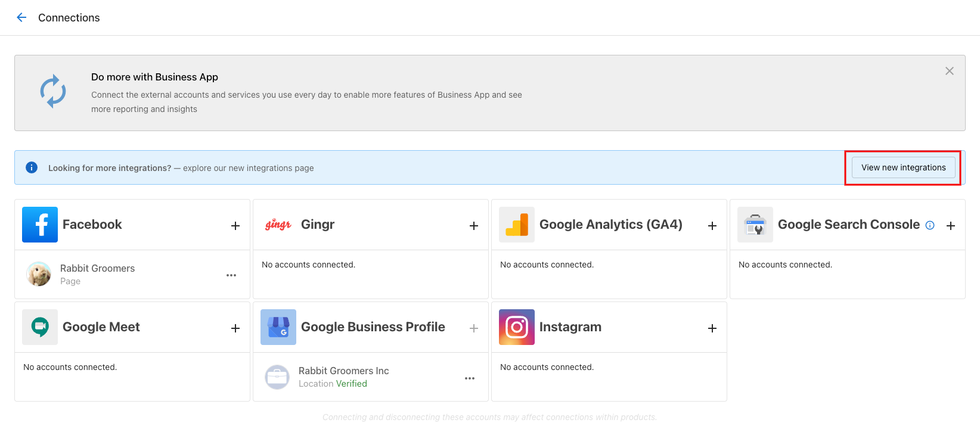Screen dimensions: 980x429
Task: Click the Rabbit Groomers page name
Action: point(98,268)
